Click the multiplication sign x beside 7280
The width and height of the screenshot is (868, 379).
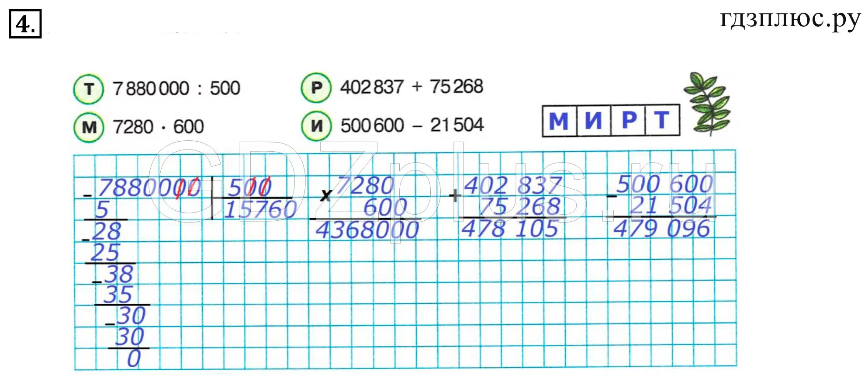click(x=325, y=195)
